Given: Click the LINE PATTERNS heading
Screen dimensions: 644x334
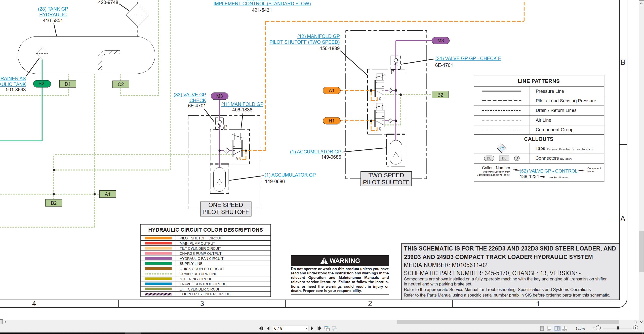Looking at the screenshot, I should coord(539,81).
